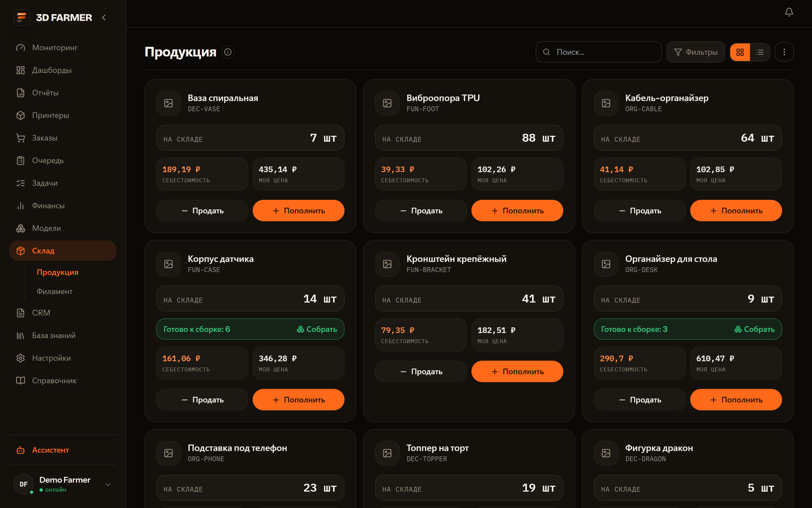This screenshot has height=508, width=812.
Task: Click Пополнить on Виброопора TPU card
Action: pos(517,211)
